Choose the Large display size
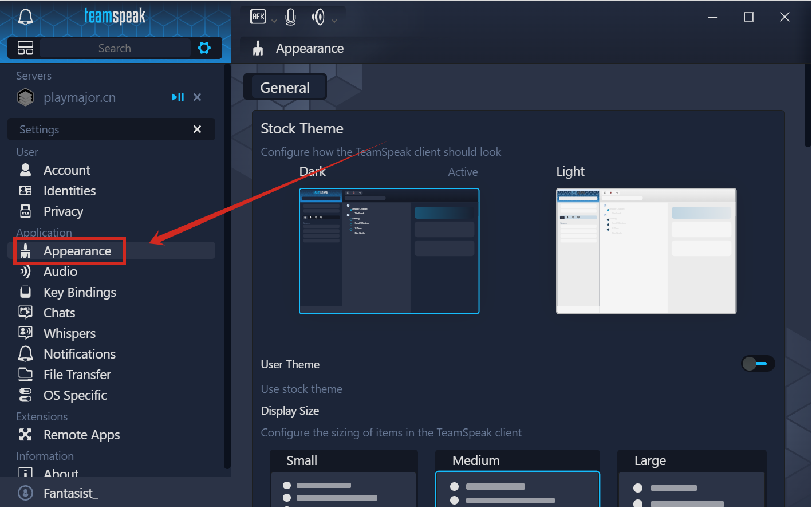The image size is (812, 508). (692, 479)
